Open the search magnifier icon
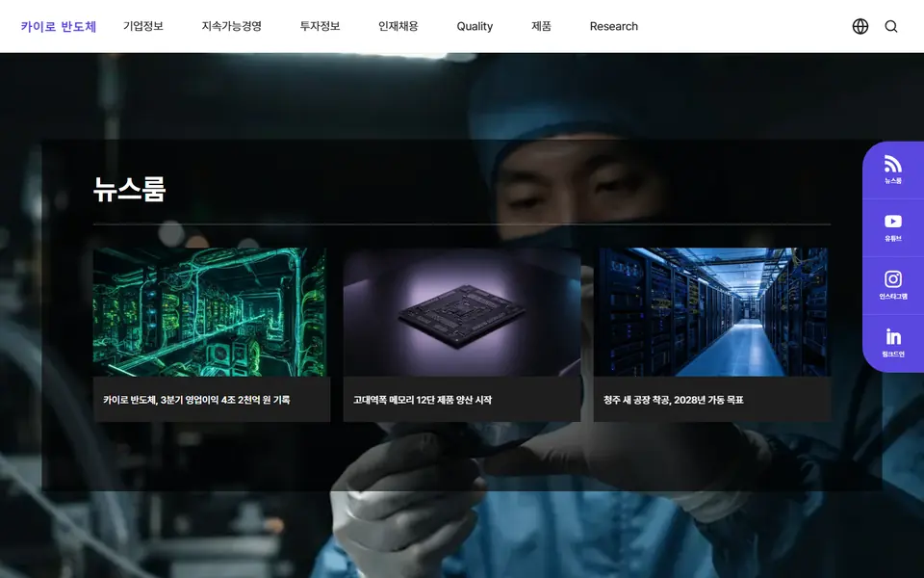The width and height of the screenshot is (924, 578). click(891, 27)
